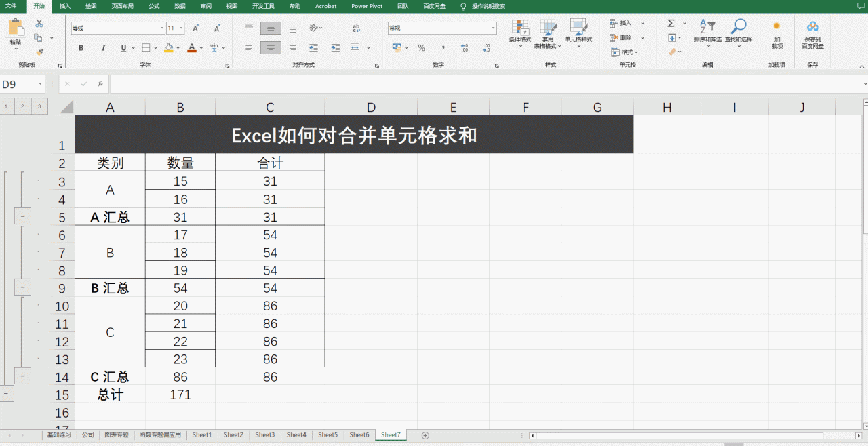Collapse the B 汇总 outline group
Screen dimensions: 868x446
[22, 288]
